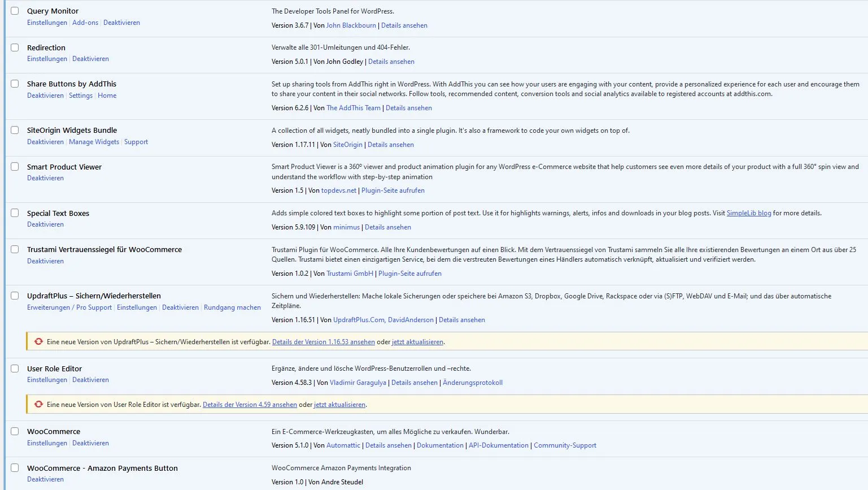Deactivate the Query Monitor plugin
Viewport: 868px width, 490px height.
click(x=121, y=23)
